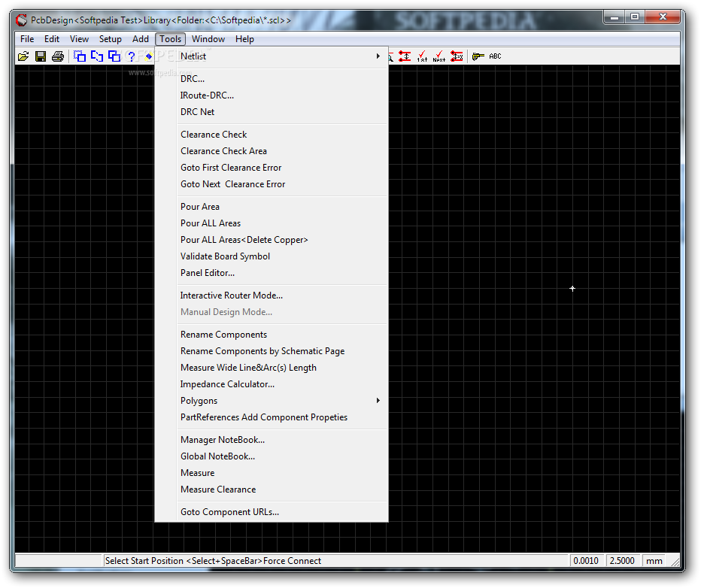Select DRC Net menu entry

[x=272, y=112]
